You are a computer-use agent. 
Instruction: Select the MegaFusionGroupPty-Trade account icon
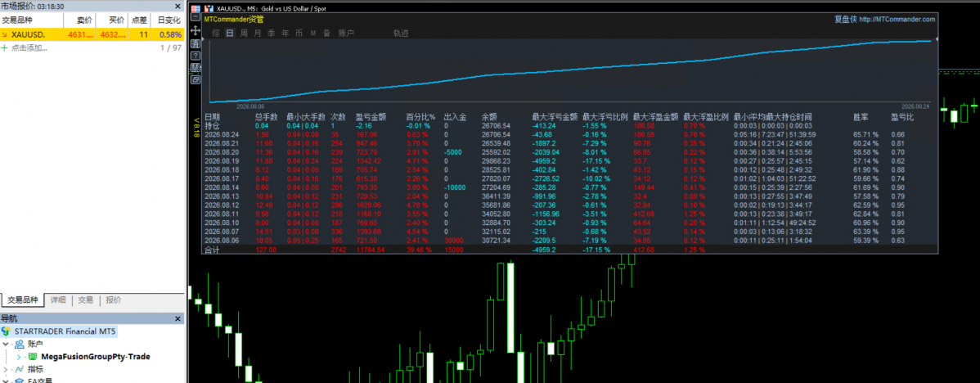[33, 357]
